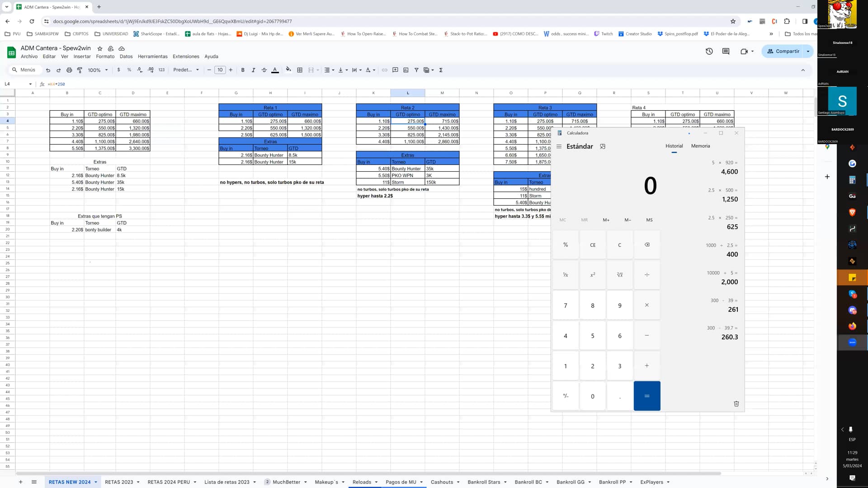
Task: Click the print icon in toolbar
Action: point(69,70)
